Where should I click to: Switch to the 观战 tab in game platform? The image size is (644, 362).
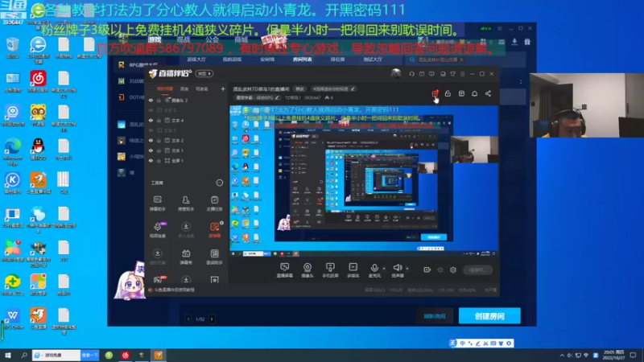[184, 39]
